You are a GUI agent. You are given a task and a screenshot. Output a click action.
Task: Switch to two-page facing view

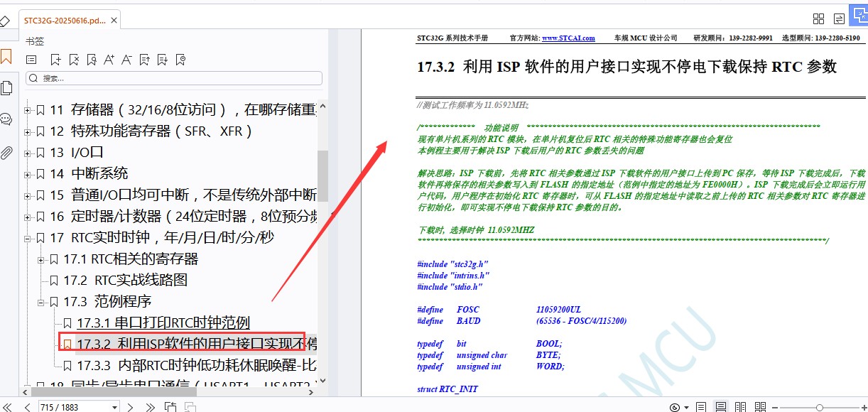point(741,407)
